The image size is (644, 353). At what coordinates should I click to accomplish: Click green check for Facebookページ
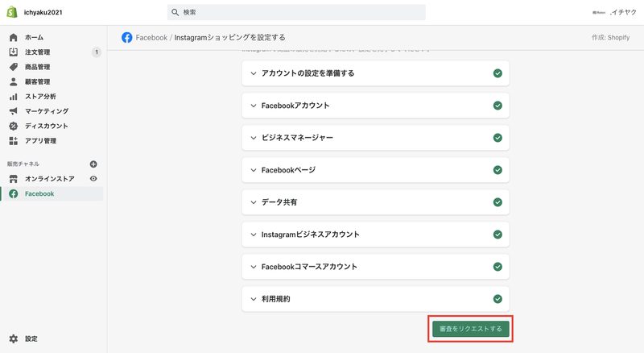tap(497, 170)
